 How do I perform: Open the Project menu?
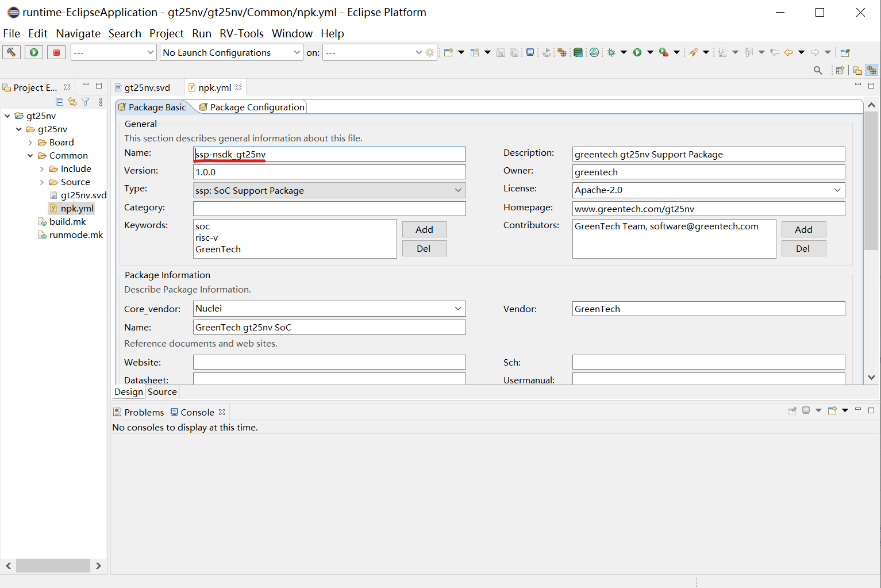pyautogui.click(x=167, y=33)
